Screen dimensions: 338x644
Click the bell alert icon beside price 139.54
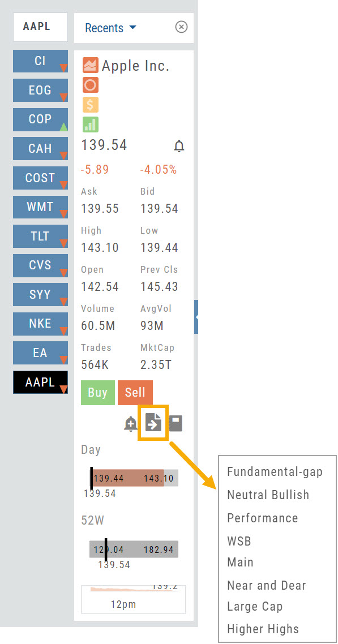pyautogui.click(x=179, y=146)
